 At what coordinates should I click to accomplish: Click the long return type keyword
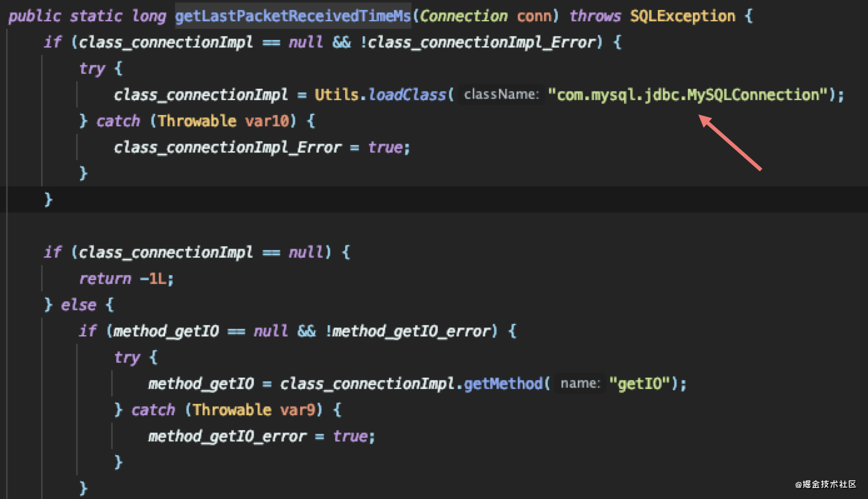tap(149, 16)
